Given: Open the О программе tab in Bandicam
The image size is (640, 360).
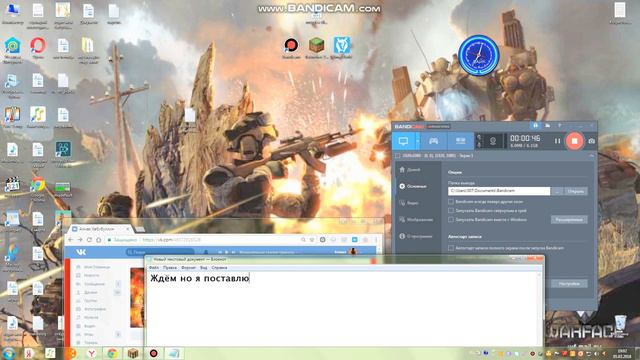Looking at the screenshot, I should coord(416,236).
